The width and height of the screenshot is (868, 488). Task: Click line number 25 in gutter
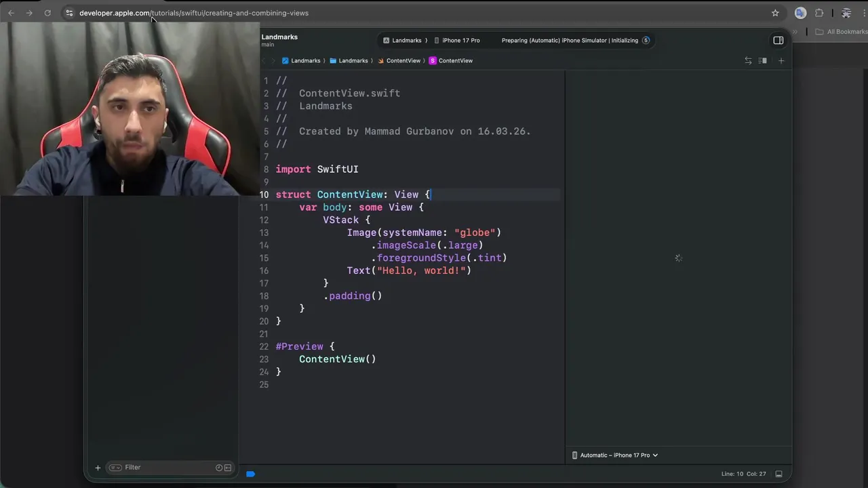tap(264, 385)
